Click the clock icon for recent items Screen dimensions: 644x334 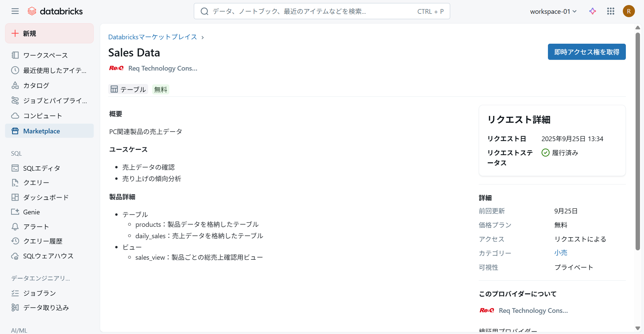pos(15,70)
